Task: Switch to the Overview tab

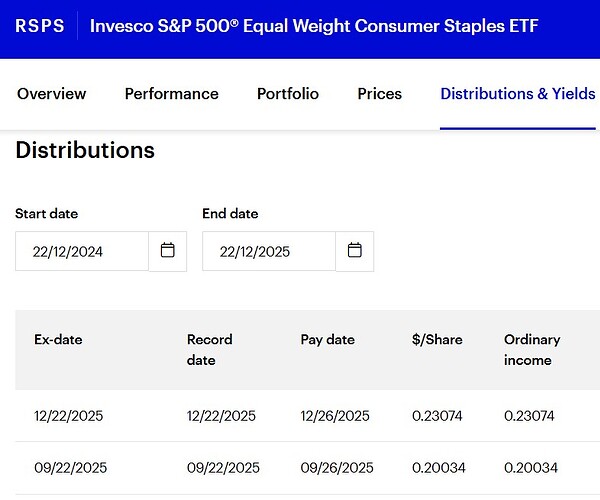Action: coord(52,94)
